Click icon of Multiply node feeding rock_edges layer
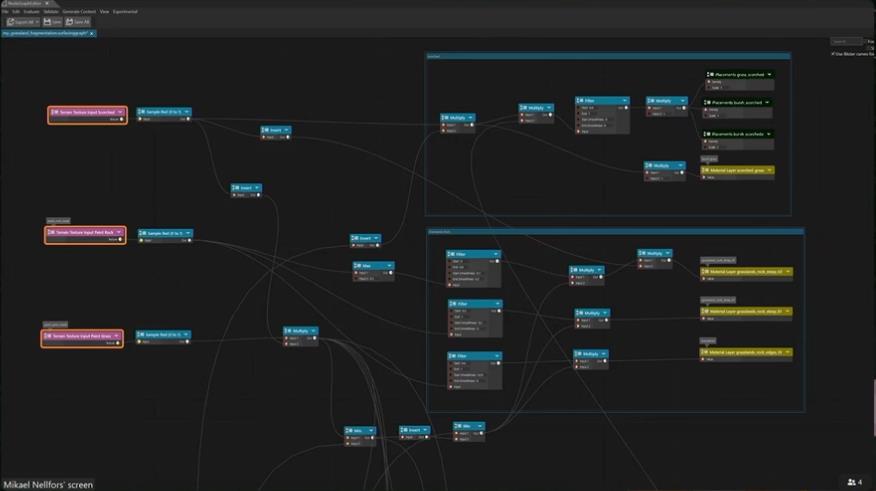 point(578,354)
